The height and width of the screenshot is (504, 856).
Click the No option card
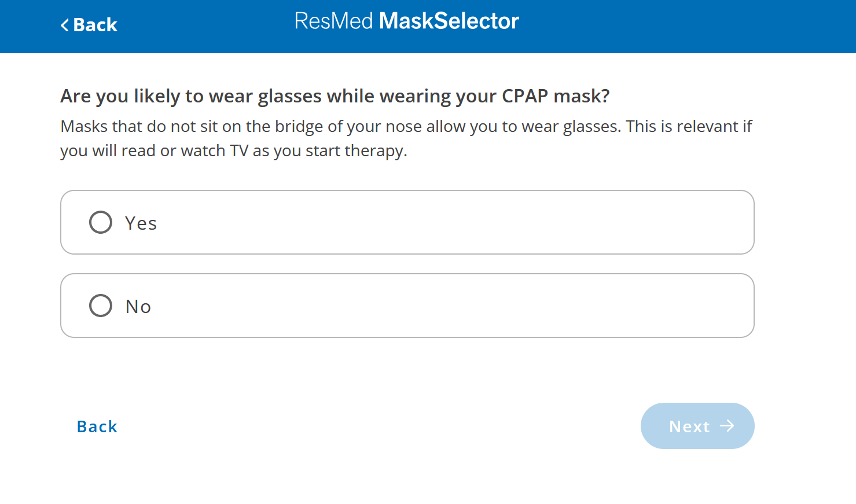click(407, 306)
